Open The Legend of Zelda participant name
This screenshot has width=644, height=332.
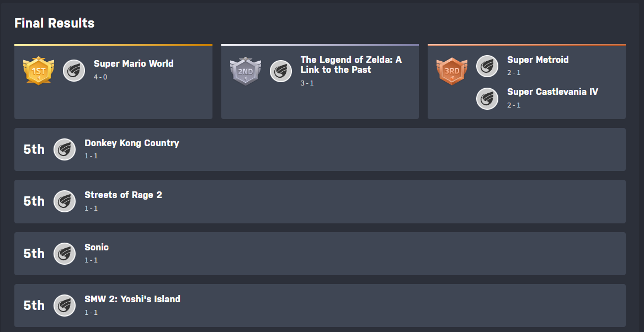pyautogui.click(x=351, y=65)
